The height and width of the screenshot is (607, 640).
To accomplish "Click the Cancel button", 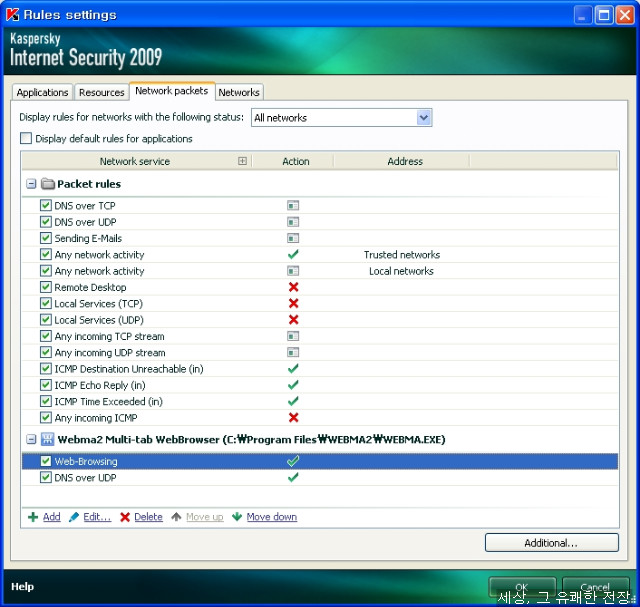I will (595, 587).
